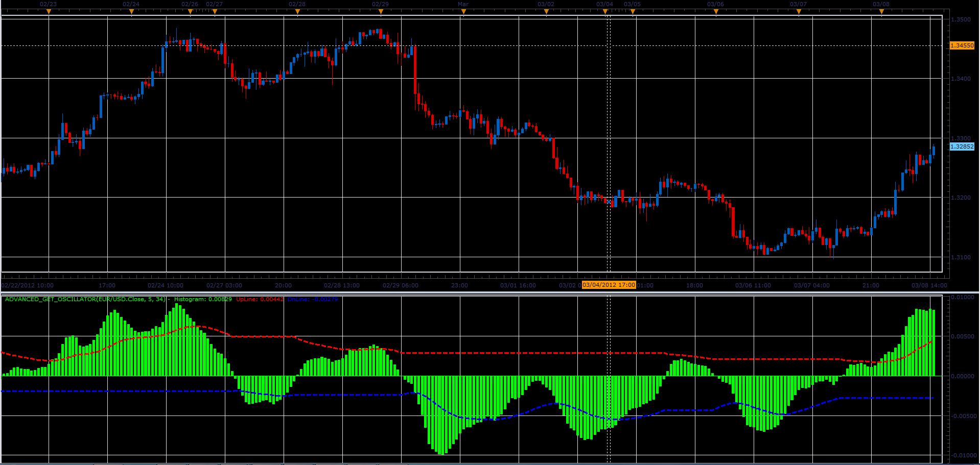This screenshot has width=980, height=465.
Task: Click the Mar month marker triangle
Action: click(463, 11)
